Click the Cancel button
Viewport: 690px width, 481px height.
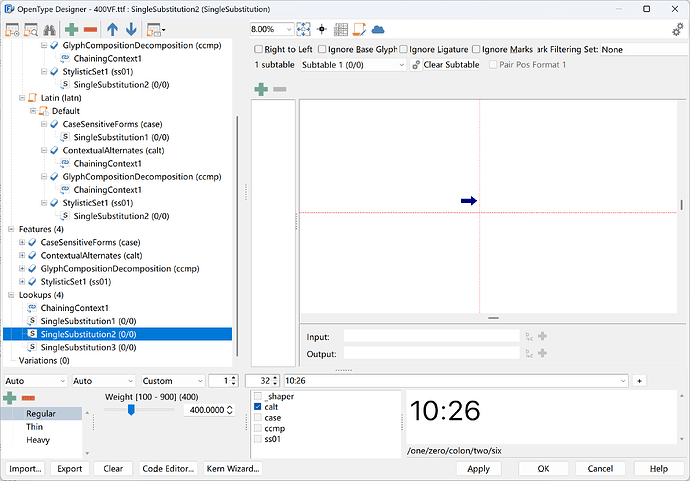tap(600, 469)
